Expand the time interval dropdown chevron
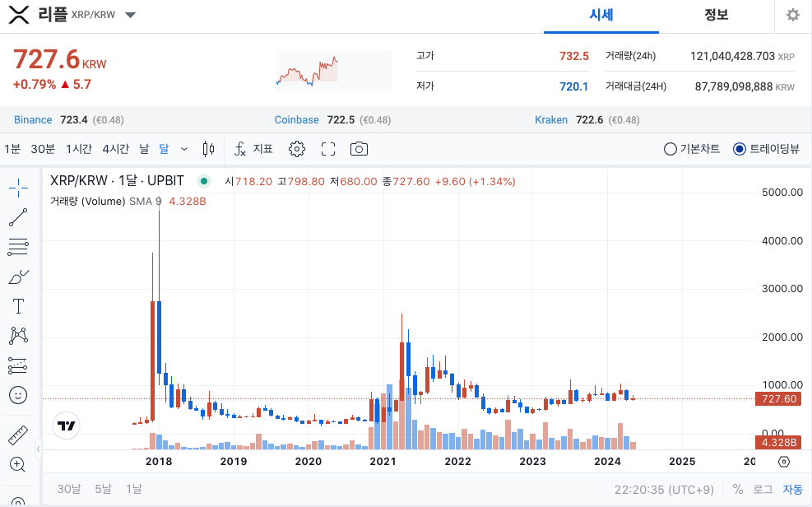The width and height of the screenshot is (812, 507). (183, 149)
